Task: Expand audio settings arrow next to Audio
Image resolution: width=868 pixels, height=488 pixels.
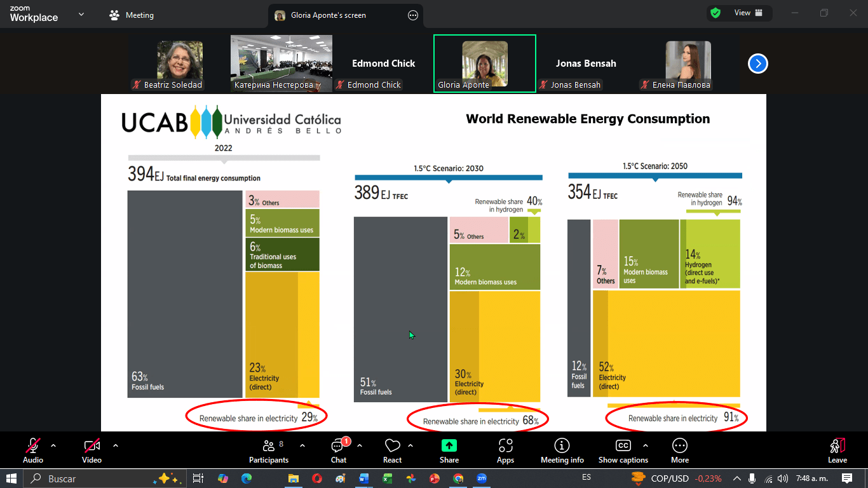Action: click(53, 445)
